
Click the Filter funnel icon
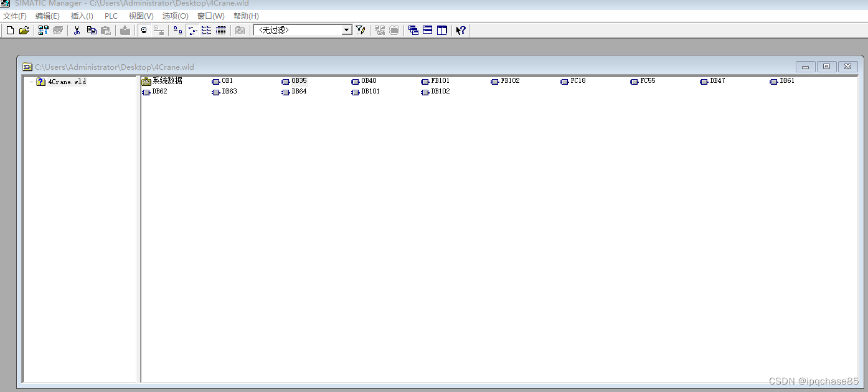(x=360, y=30)
